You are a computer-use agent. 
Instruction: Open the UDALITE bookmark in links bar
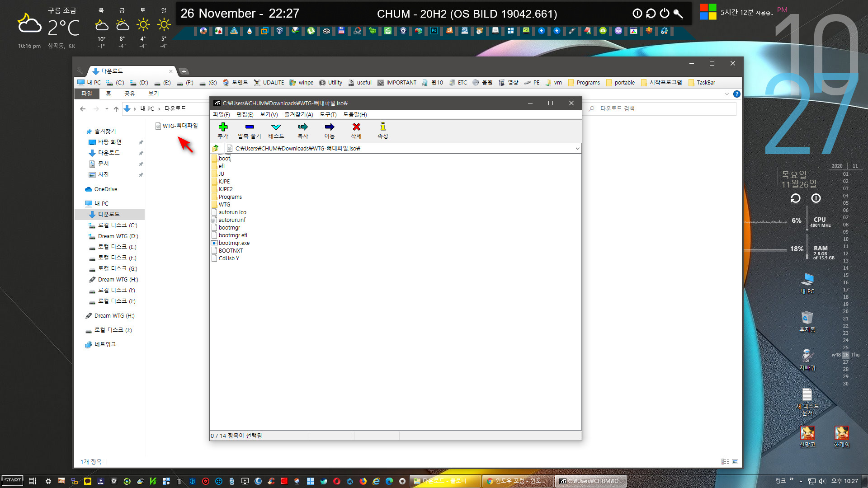pyautogui.click(x=269, y=83)
